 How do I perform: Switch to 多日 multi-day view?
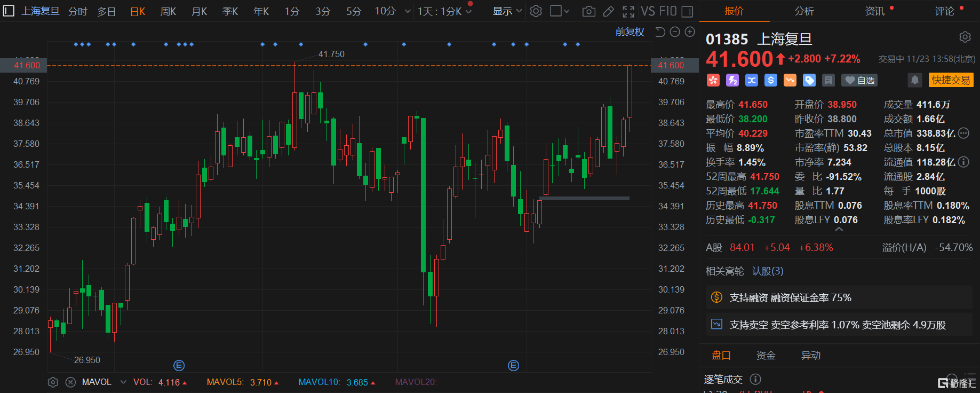pyautogui.click(x=106, y=11)
